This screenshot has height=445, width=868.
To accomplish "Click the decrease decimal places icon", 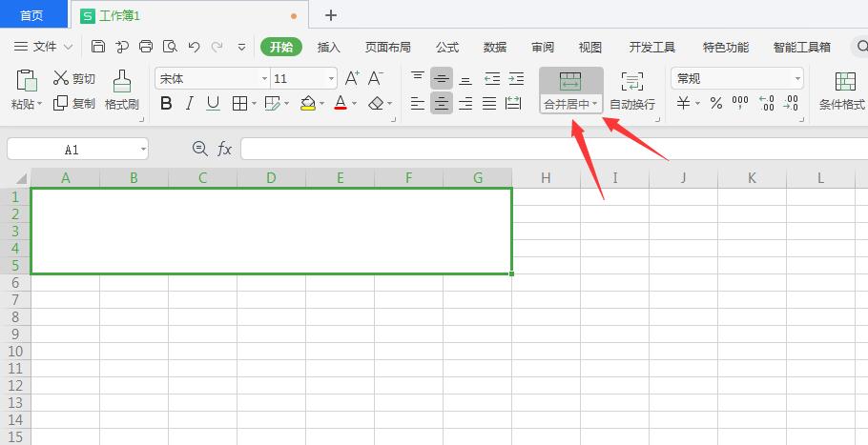I will pyautogui.click(x=791, y=103).
